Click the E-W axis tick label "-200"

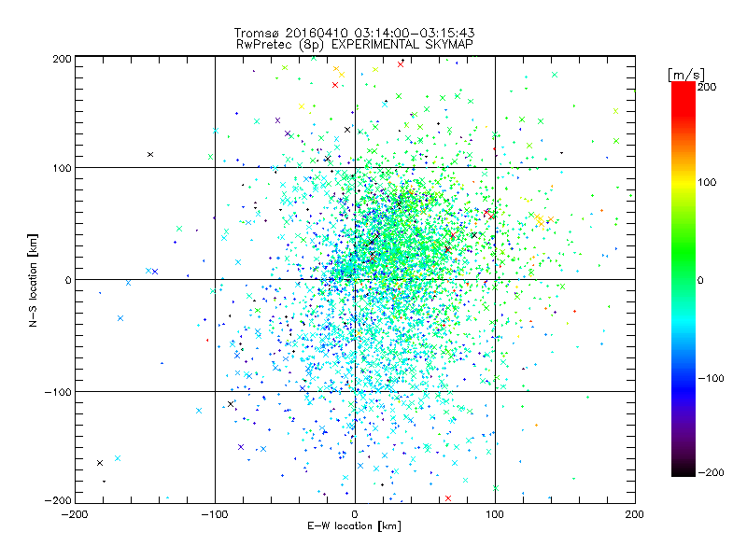coord(75,514)
